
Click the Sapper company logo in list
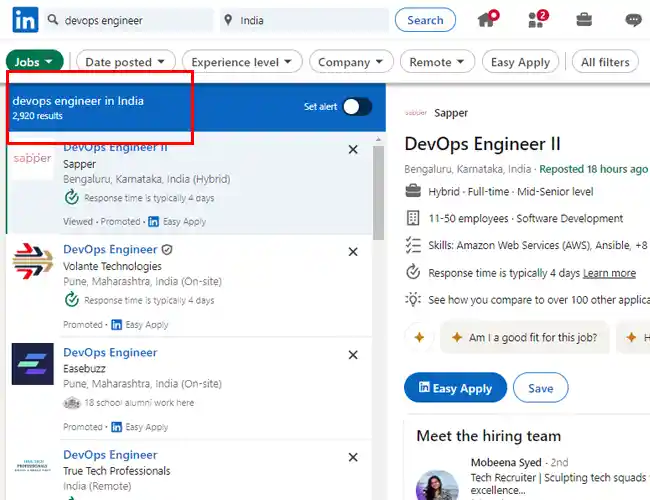coord(32,159)
